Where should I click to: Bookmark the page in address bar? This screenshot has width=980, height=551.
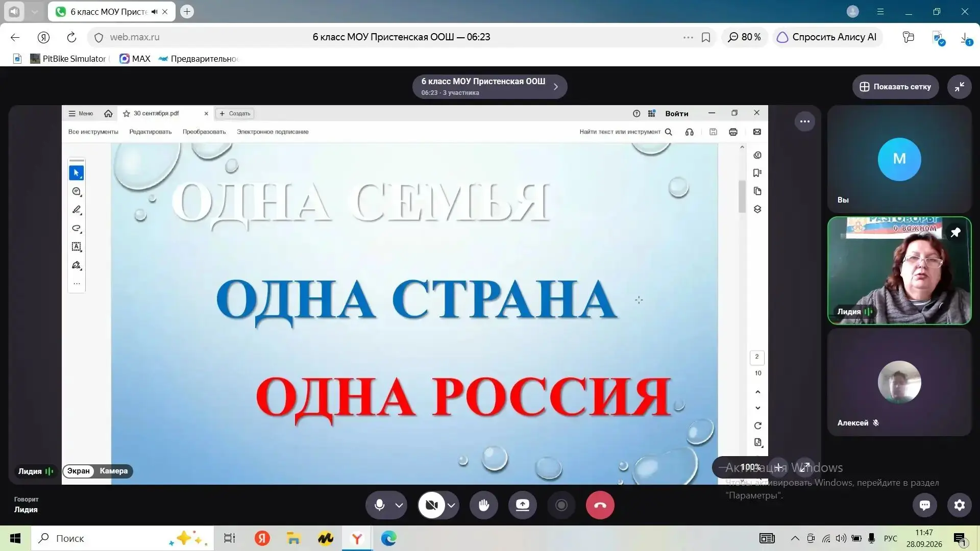click(706, 37)
